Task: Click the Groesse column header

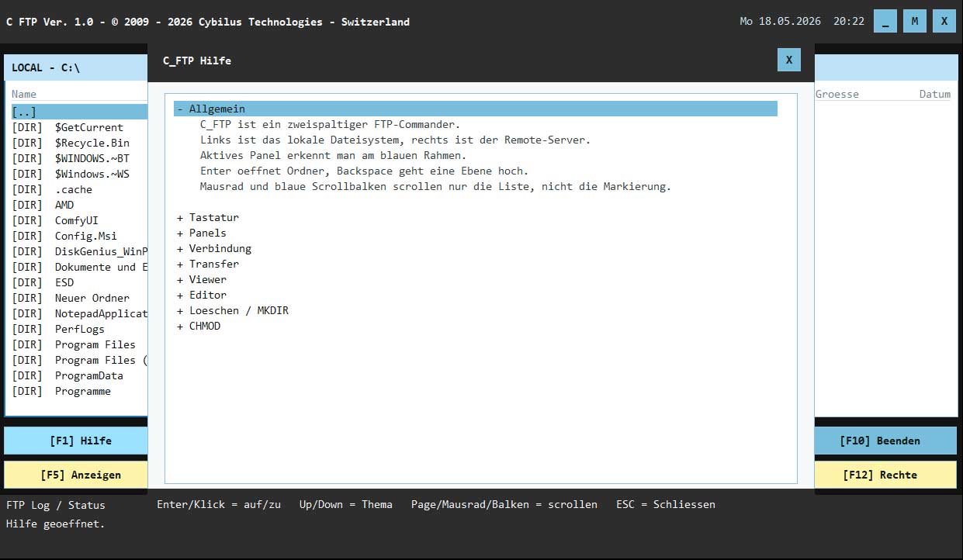Action: (x=837, y=94)
